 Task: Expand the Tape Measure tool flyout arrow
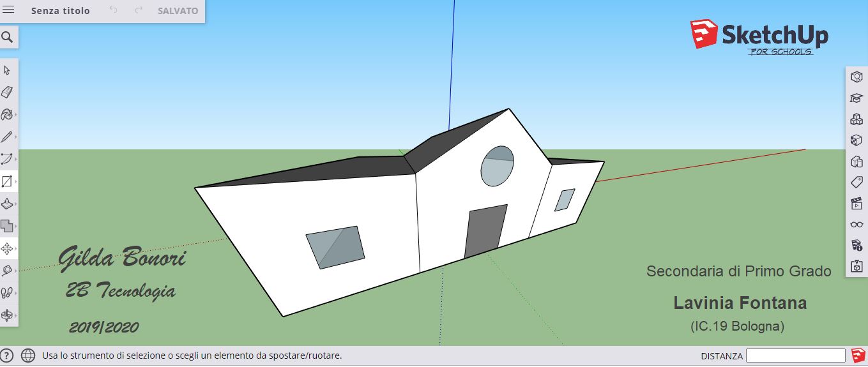[x=15, y=271]
